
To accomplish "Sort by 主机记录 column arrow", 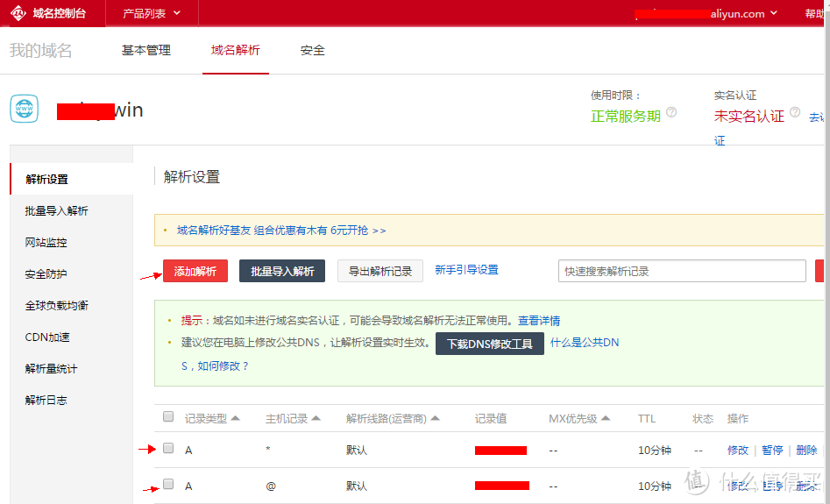I will coord(316,418).
